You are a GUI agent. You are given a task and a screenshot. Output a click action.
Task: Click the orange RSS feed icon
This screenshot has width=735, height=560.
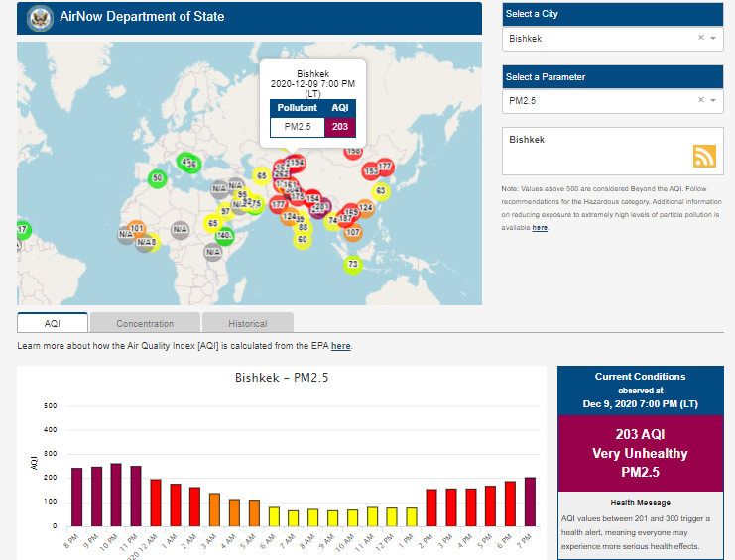pyautogui.click(x=704, y=156)
